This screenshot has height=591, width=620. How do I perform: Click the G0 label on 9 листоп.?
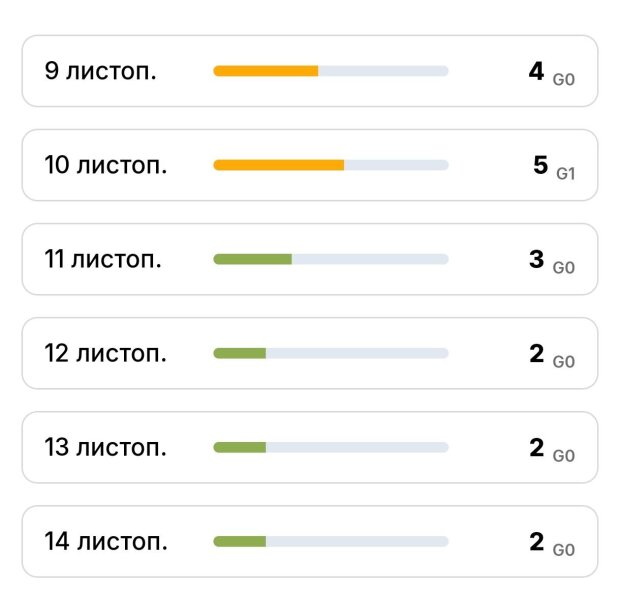pyautogui.click(x=564, y=79)
